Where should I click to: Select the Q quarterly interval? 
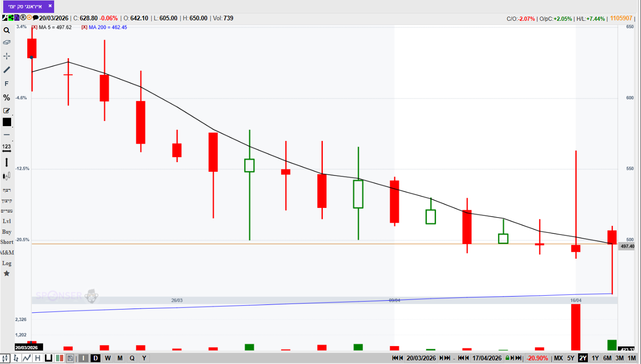[132, 358]
